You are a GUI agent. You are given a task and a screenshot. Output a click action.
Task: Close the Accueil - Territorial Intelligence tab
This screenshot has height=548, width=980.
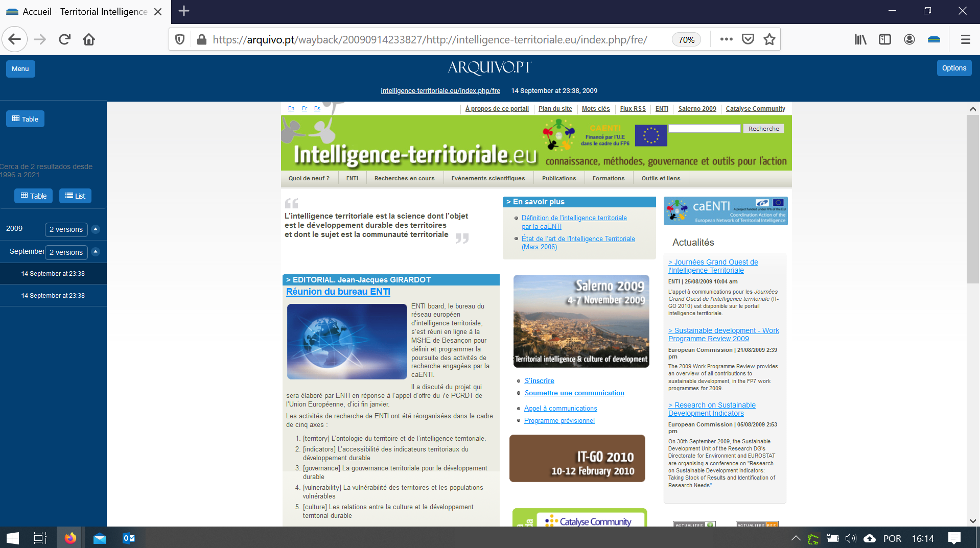coord(158,11)
